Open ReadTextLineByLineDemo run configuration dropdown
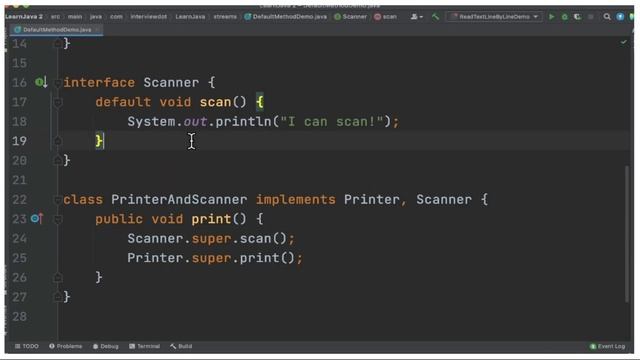 pos(494,17)
